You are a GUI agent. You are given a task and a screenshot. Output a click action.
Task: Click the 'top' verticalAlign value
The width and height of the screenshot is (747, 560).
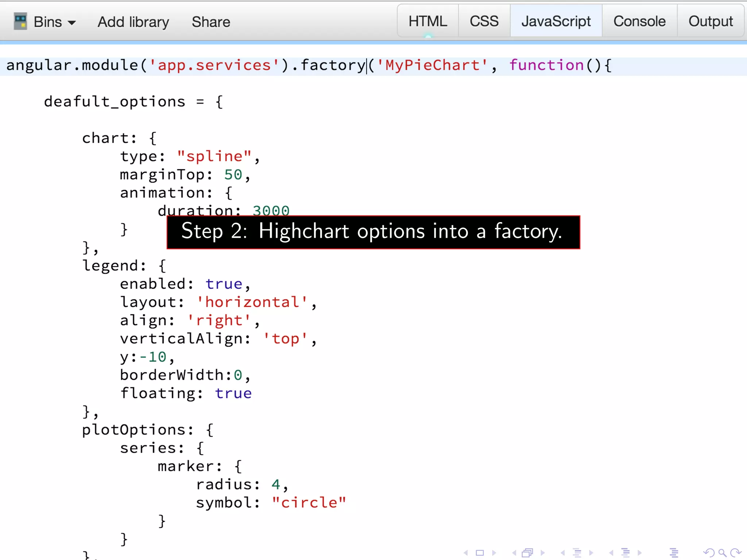tap(285, 339)
